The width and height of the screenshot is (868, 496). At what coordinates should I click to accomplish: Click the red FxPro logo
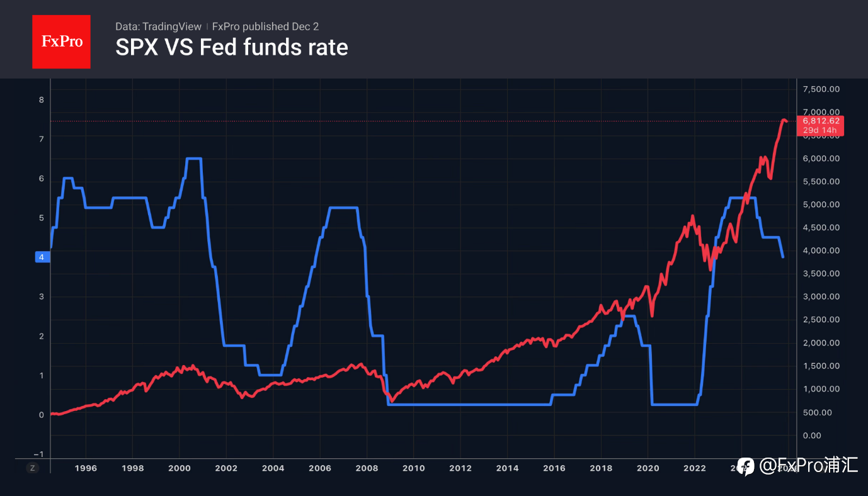pyautogui.click(x=61, y=42)
